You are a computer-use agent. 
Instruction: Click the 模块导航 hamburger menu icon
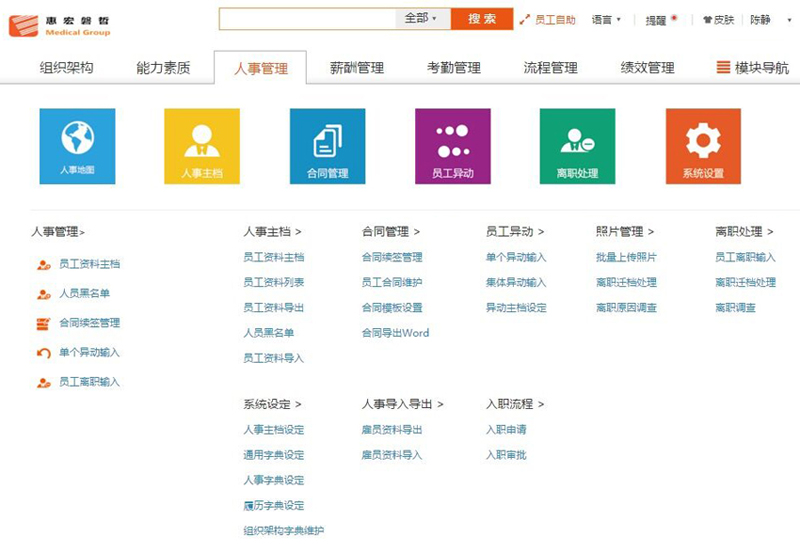point(723,68)
